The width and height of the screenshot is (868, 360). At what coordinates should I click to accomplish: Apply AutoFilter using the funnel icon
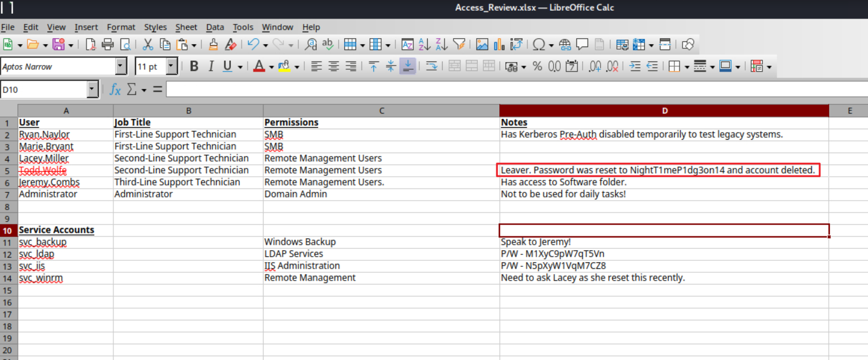tap(459, 44)
